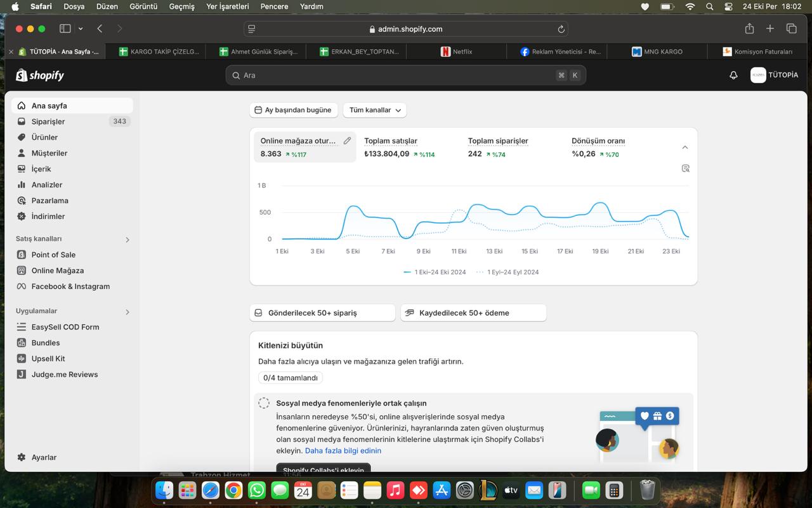812x508 pixels.
Task: Click the Siparişler inbox icon
Action: 22,121
